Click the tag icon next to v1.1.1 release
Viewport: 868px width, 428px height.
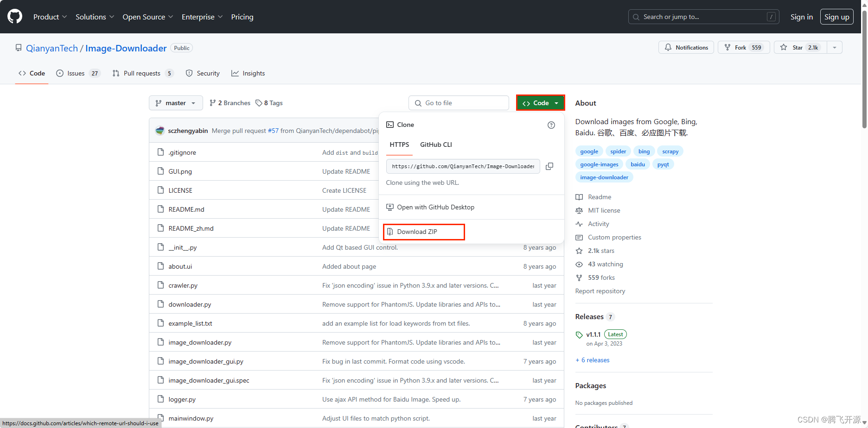(579, 335)
